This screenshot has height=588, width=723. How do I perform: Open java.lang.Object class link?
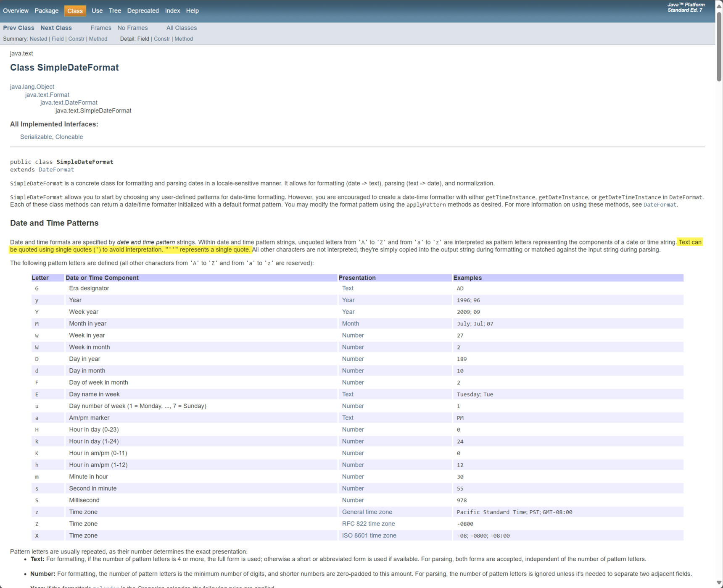[32, 87]
